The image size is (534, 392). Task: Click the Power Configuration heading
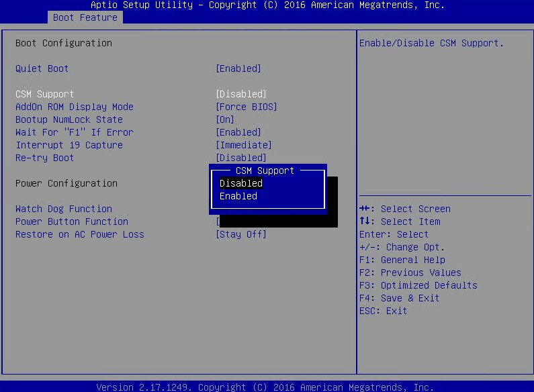coord(66,183)
